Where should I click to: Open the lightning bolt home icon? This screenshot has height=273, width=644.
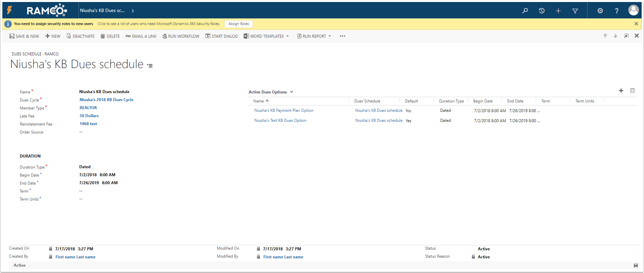[10, 10]
